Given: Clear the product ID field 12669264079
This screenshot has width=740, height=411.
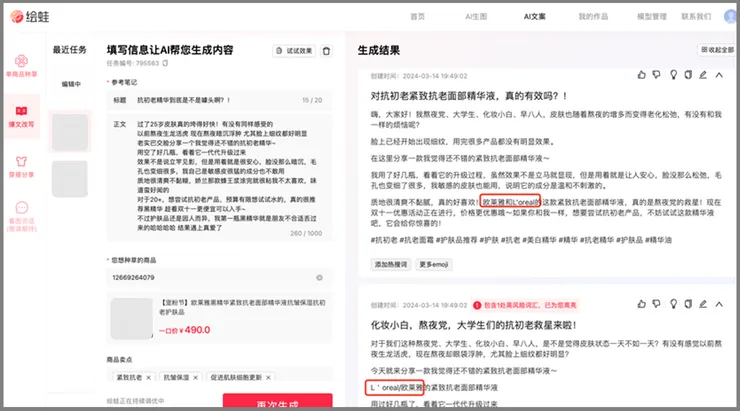Looking at the screenshot, I should tap(320, 277).
